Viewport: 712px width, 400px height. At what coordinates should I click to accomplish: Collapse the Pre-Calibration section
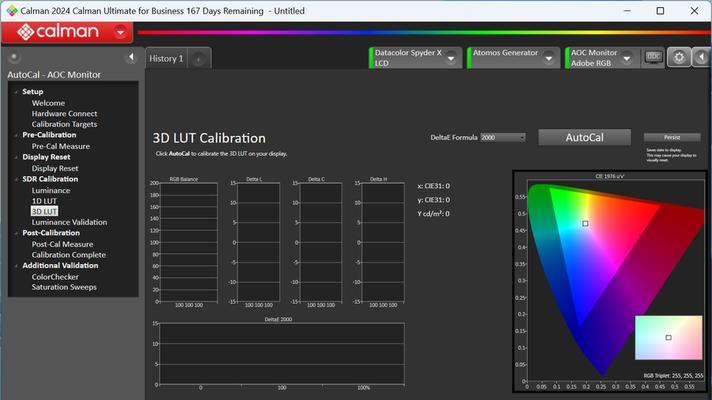tap(16, 135)
